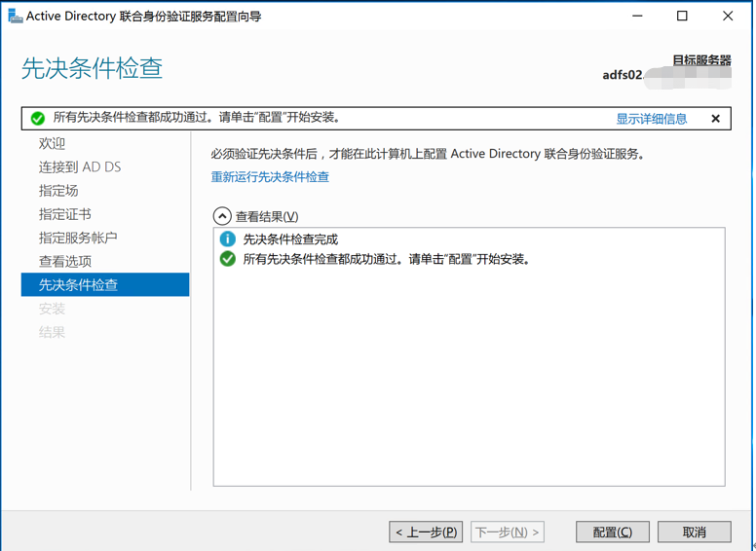This screenshot has height=551, width=756.
Task: Click the 目标服务器 label
Action: pyautogui.click(x=702, y=59)
